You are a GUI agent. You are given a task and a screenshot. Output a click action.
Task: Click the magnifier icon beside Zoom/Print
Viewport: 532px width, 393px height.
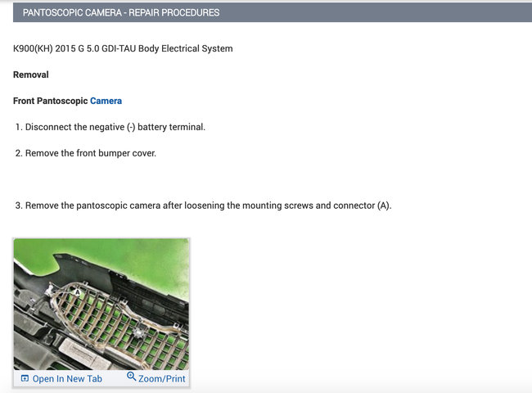coord(131,376)
